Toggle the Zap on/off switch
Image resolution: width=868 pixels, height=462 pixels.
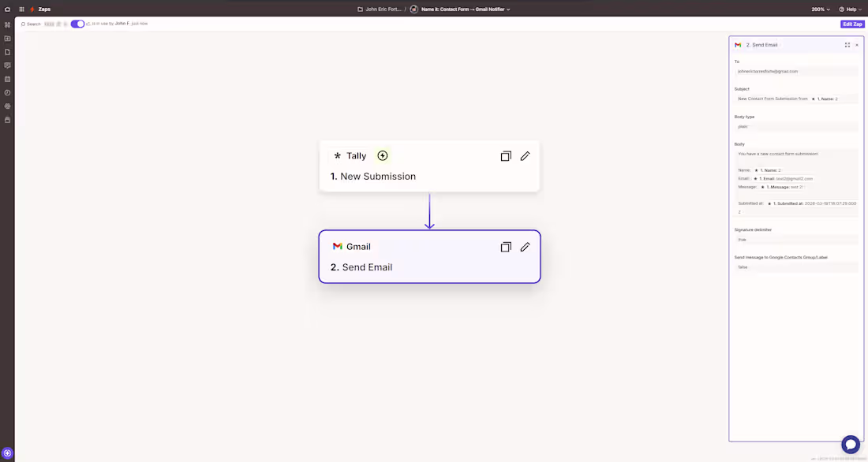[x=77, y=24]
